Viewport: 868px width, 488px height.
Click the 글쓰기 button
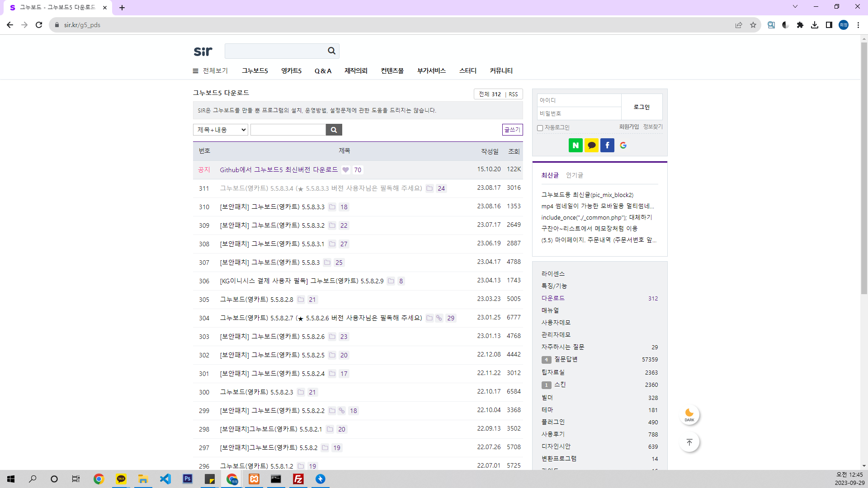tap(513, 130)
